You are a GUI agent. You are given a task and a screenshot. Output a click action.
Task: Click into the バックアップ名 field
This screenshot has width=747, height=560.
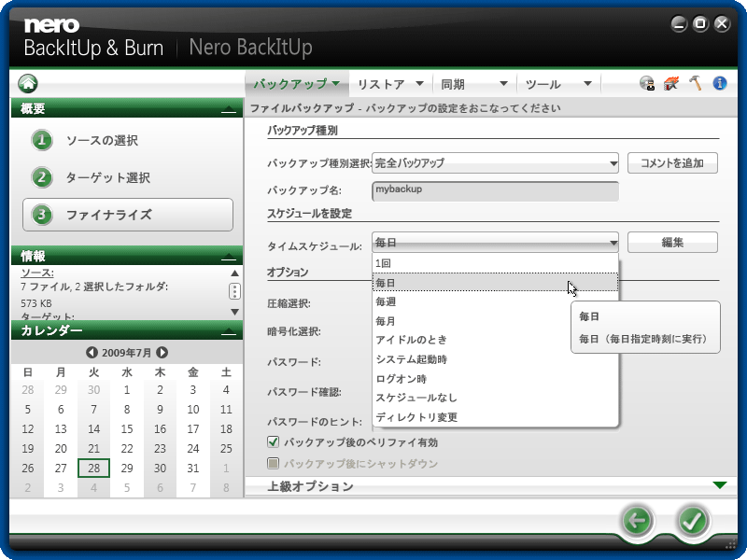point(495,191)
